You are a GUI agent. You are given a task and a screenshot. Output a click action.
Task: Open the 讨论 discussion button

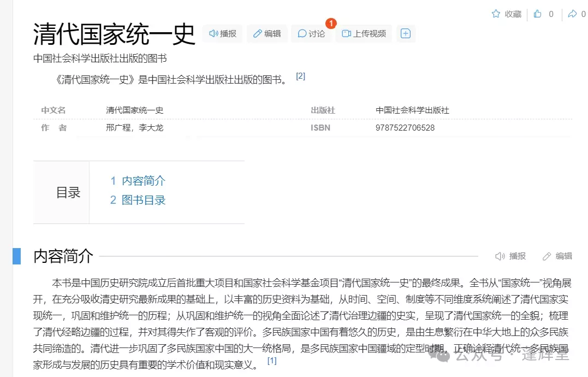click(311, 34)
